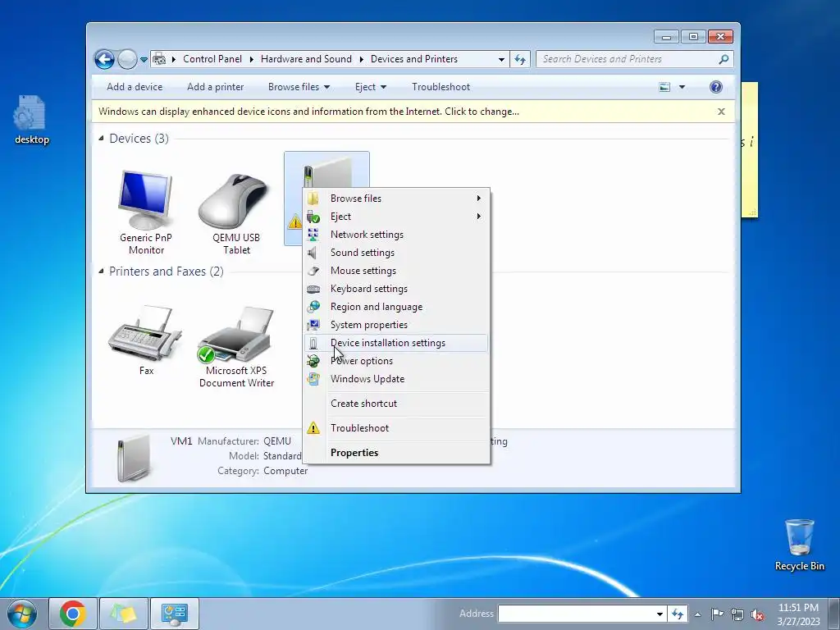The width and height of the screenshot is (840, 630).
Task: Open the taskbar Address dropdown arrow
Action: point(660,614)
